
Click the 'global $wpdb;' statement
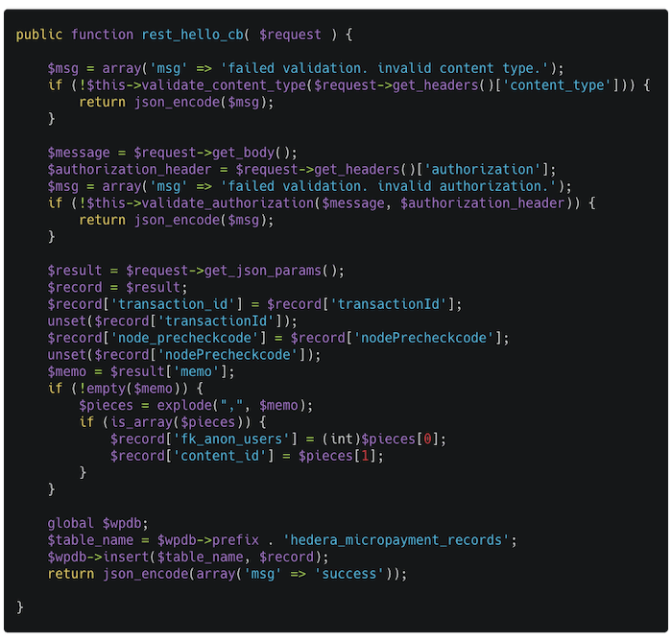click(x=98, y=523)
